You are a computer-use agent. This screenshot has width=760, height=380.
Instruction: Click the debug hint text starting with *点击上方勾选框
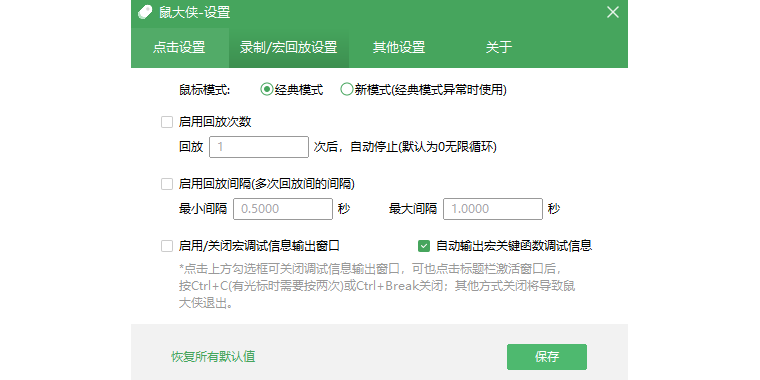pos(377,286)
